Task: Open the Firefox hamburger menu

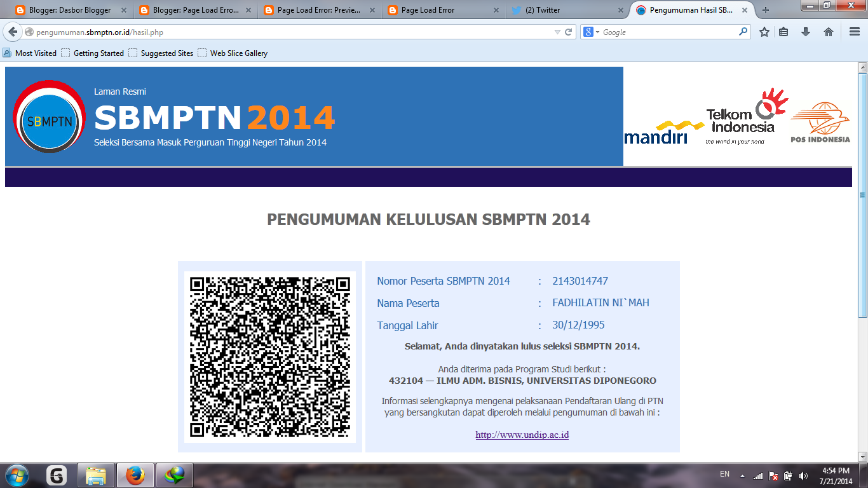Action: tap(855, 32)
